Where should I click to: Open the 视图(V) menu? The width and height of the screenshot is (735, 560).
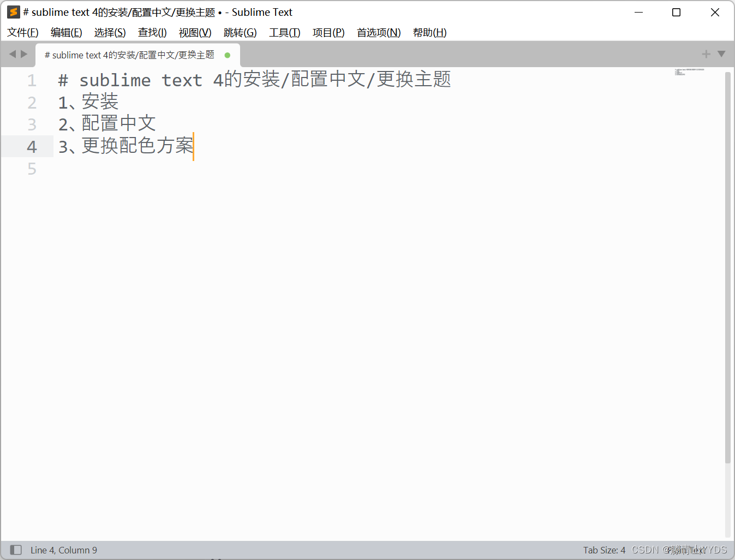[x=195, y=32]
